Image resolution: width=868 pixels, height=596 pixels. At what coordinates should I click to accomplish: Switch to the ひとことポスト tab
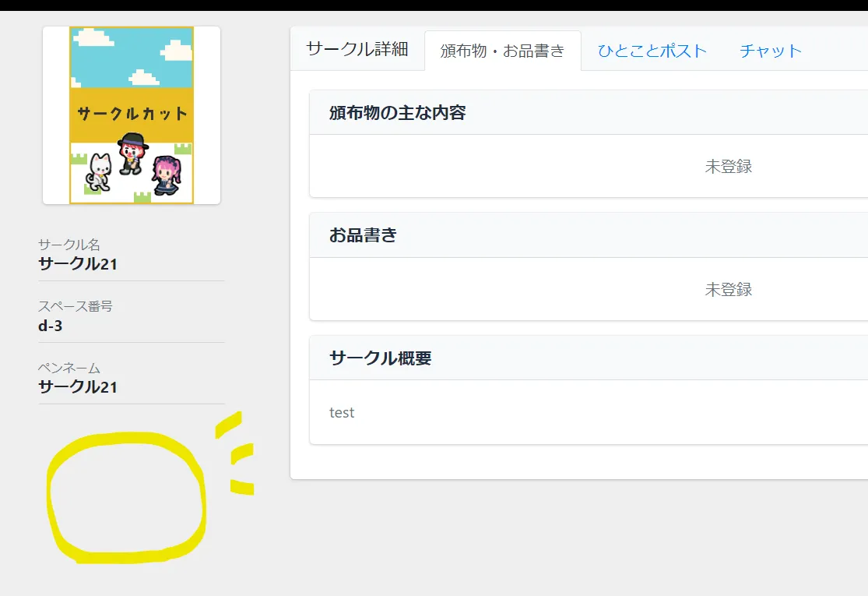[x=652, y=51]
